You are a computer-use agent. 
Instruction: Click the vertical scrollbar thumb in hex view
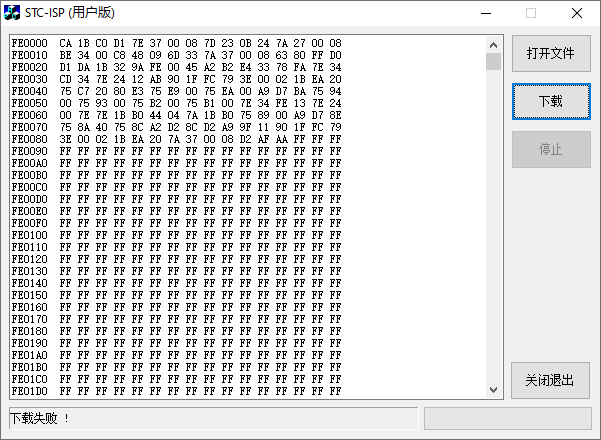click(x=493, y=62)
